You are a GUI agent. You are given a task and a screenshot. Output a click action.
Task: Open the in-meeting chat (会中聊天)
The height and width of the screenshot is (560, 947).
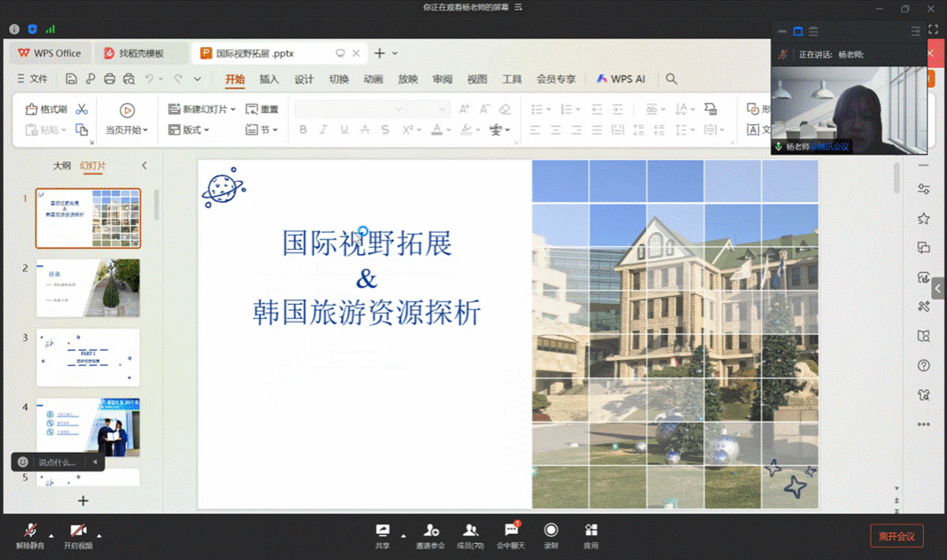511,532
